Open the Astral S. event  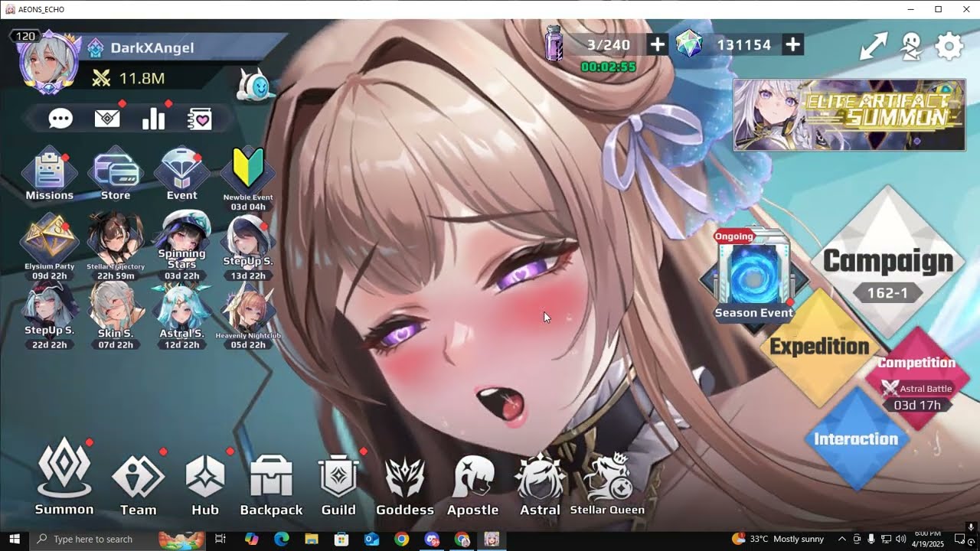click(181, 315)
